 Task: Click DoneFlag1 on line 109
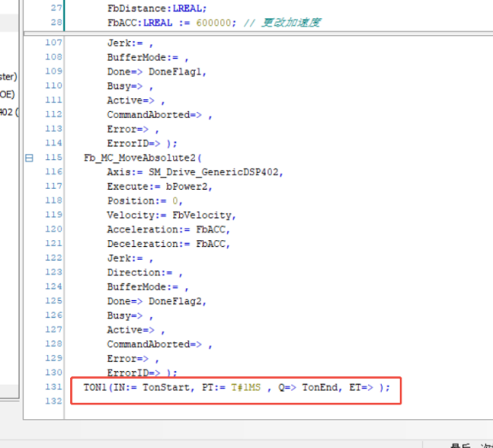coord(175,72)
